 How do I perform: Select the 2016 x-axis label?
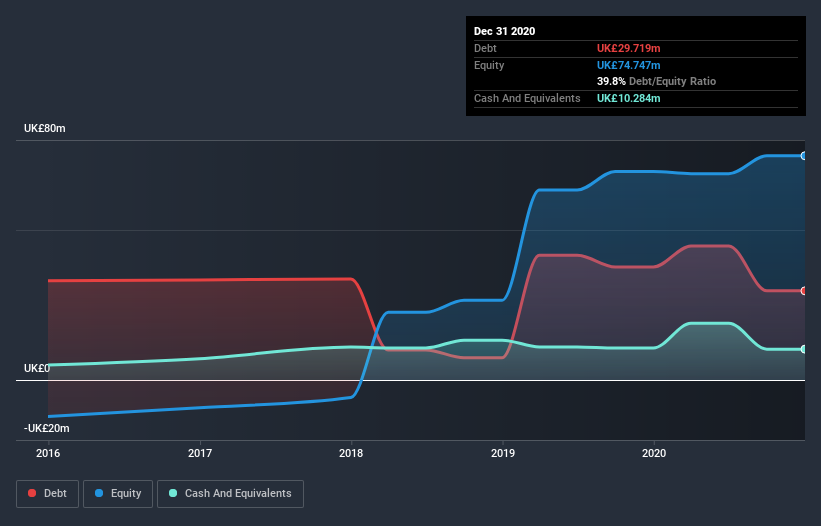[48, 453]
